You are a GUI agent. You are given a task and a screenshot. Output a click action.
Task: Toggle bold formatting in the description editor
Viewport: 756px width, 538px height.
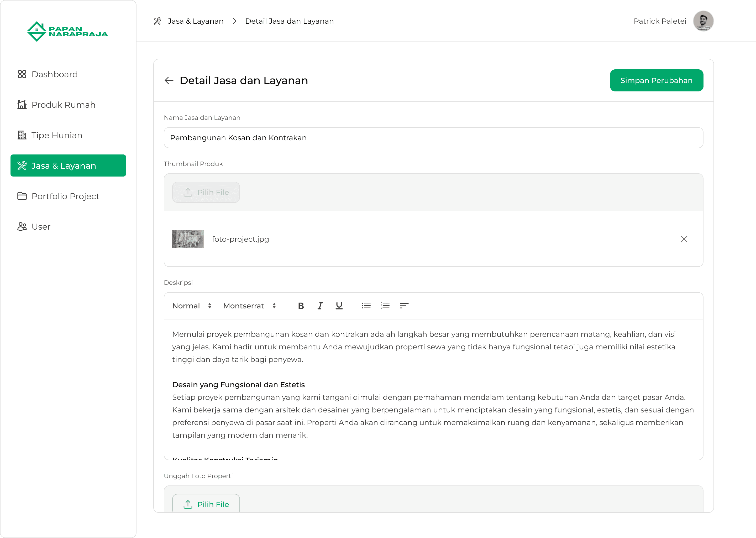click(x=301, y=306)
